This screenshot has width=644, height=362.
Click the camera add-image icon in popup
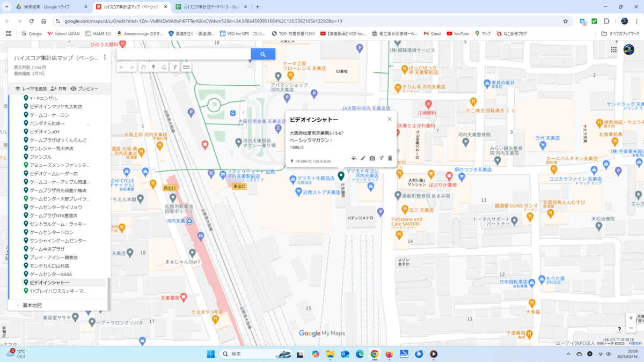[x=372, y=158]
